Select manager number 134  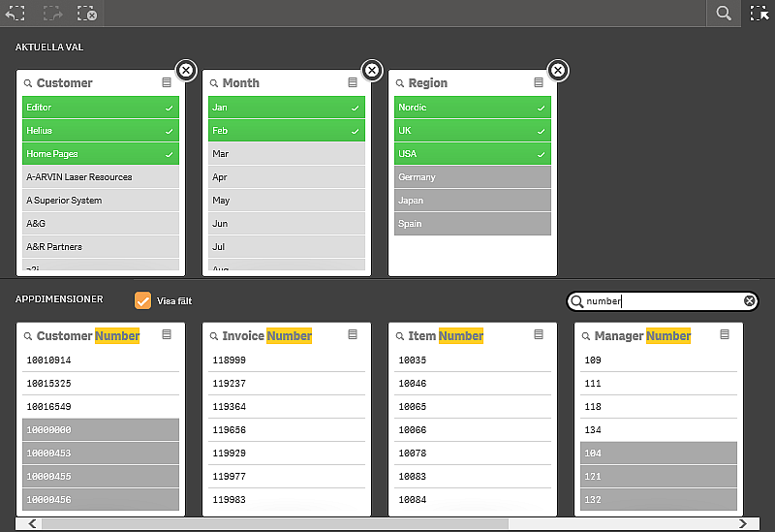tap(659, 429)
